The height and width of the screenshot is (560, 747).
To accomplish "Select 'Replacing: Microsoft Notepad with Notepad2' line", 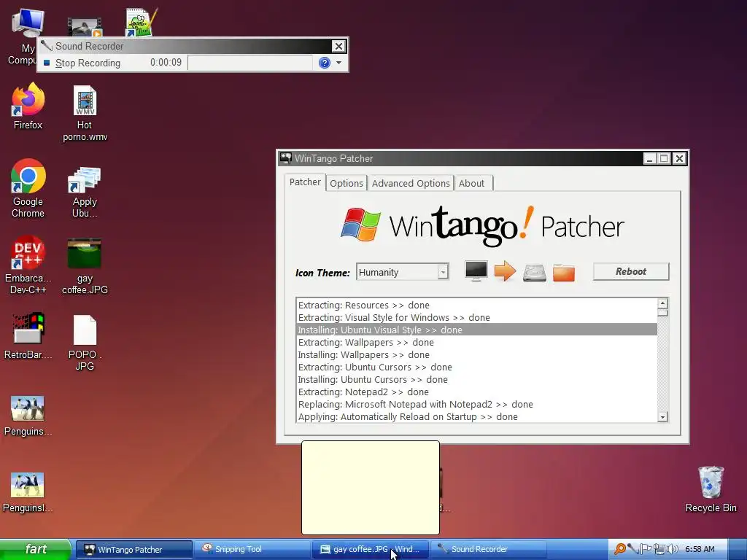I will click(x=476, y=404).
